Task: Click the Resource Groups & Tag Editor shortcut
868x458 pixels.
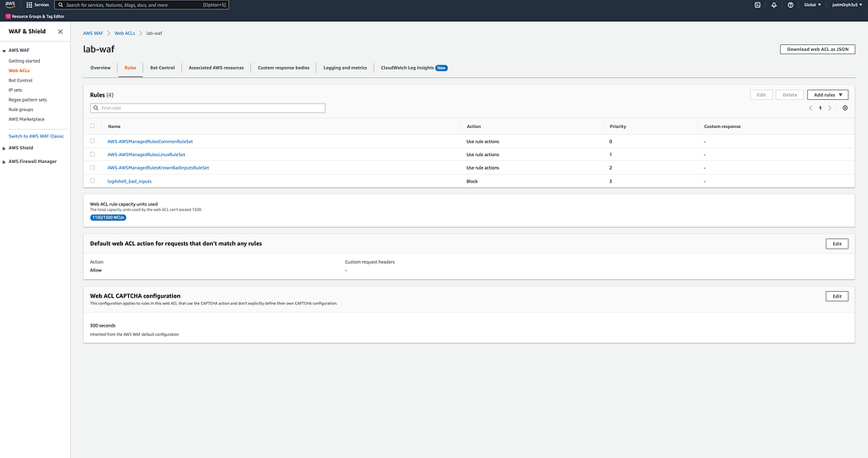Action: 35,17
